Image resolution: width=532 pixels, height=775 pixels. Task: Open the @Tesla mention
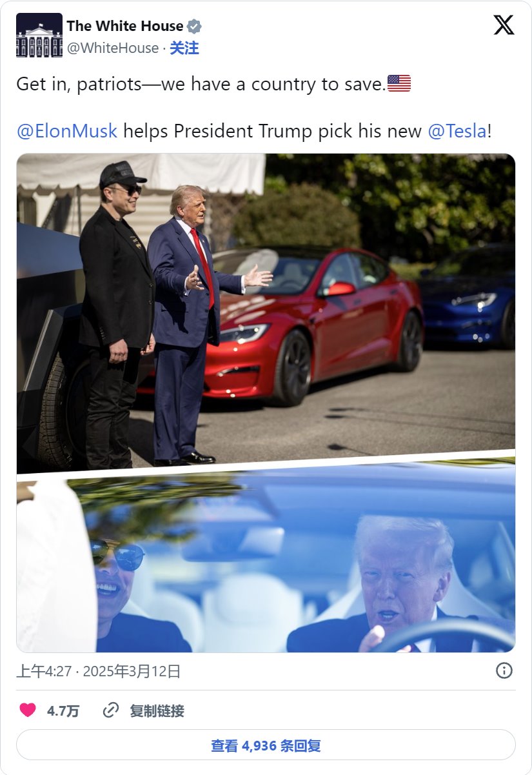click(x=457, y=131)
